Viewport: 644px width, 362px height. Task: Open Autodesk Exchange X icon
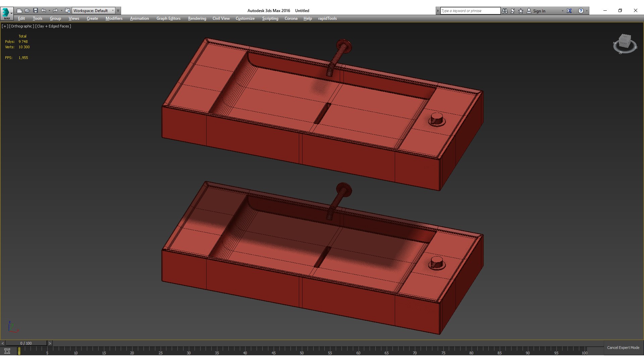coord(569,11)
